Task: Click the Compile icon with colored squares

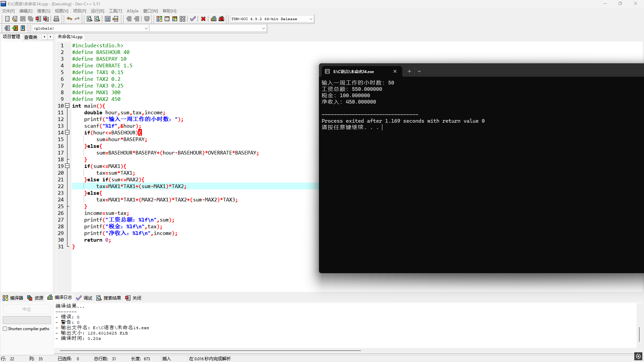Action: tap(159, 19)
